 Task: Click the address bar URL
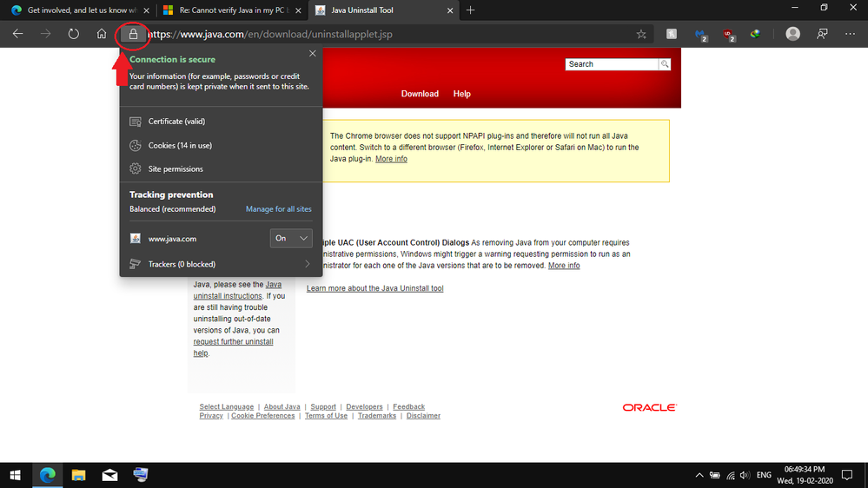[x=270, y=35]
